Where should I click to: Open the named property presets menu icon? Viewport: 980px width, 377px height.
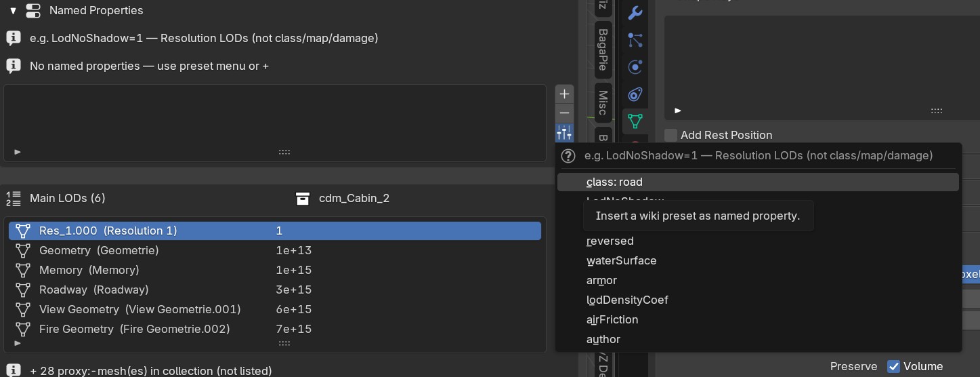point(564,133)
